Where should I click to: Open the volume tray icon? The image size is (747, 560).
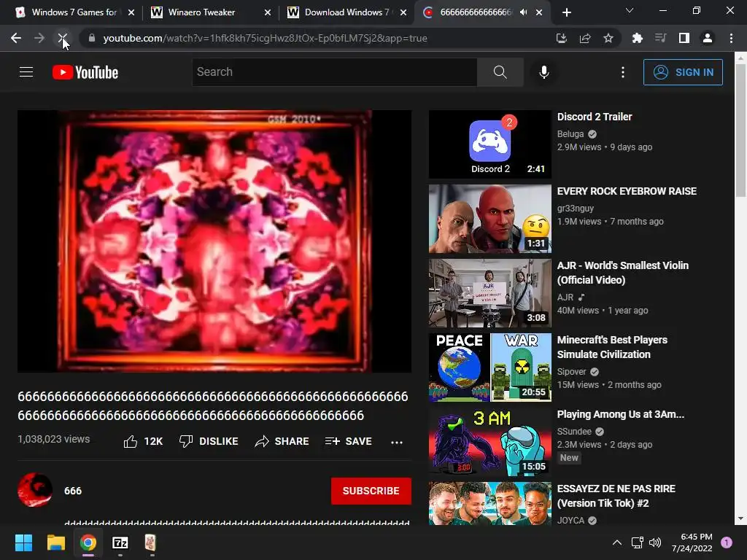[655, 542]
